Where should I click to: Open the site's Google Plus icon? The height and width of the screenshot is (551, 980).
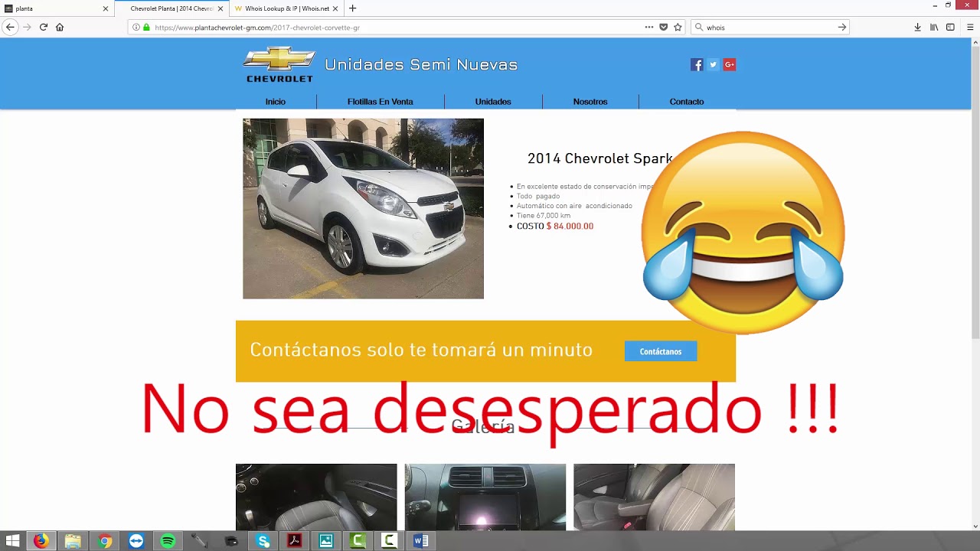pyautogui.click(x=730, y=64)
